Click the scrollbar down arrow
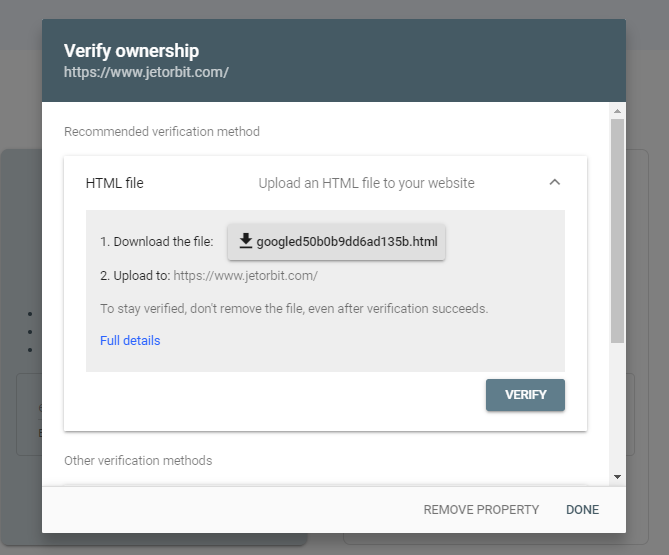Screen dimensions: 669x555 (617, 477)
